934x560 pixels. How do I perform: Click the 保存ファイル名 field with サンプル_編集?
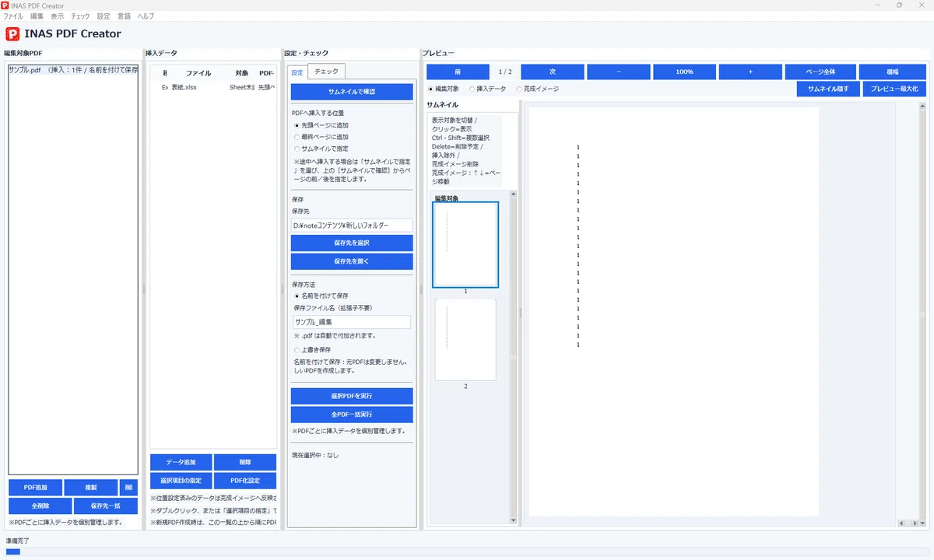[351, 322]
